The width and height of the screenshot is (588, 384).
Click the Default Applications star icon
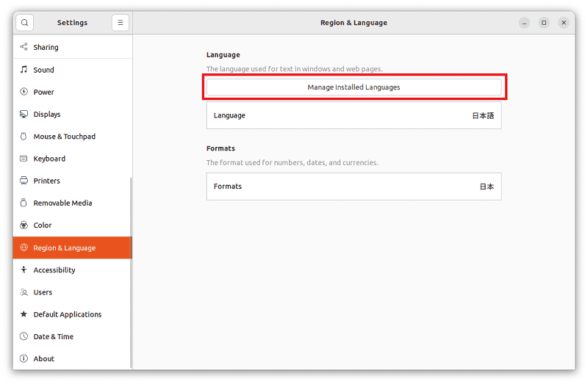coord(24,314)
